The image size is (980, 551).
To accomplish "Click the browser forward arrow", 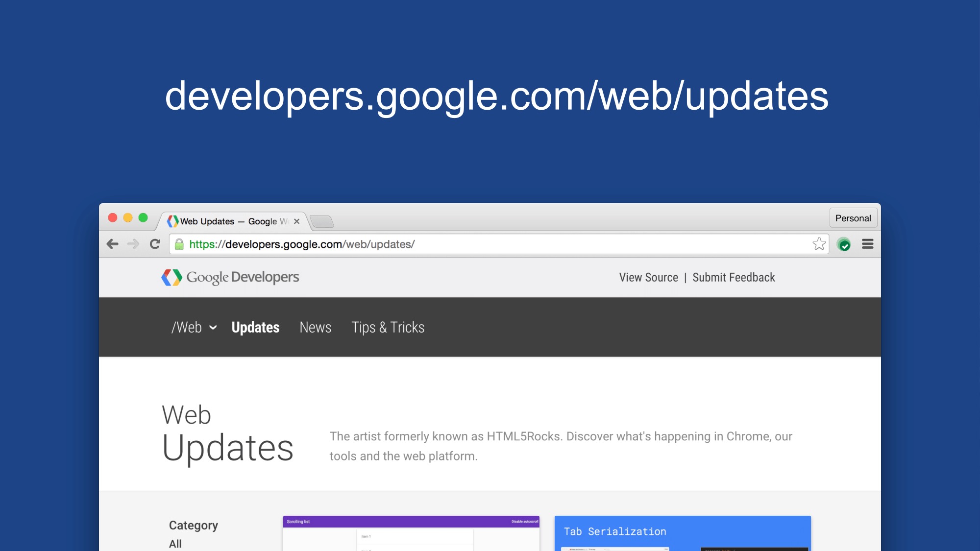I will coord(133,244).
